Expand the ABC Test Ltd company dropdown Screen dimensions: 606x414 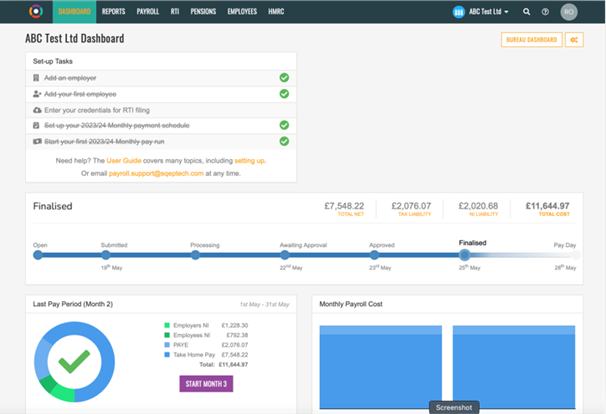point(489,12)
